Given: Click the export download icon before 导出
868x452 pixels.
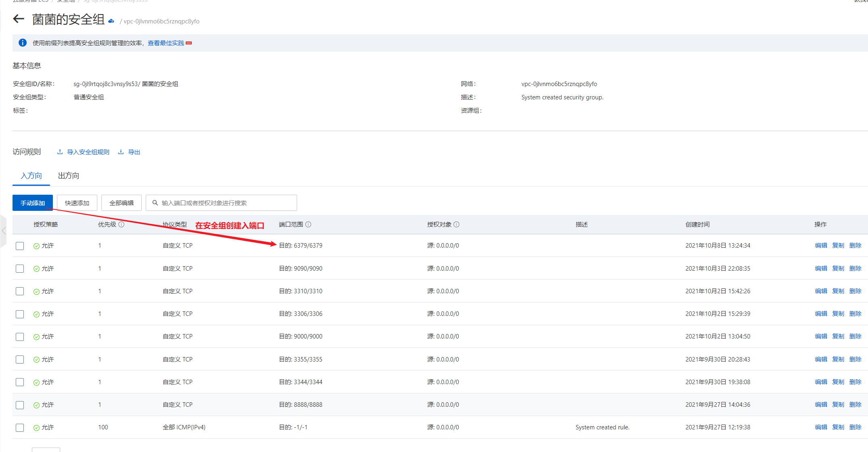Looking at the screenshot, I should point(121,152).
